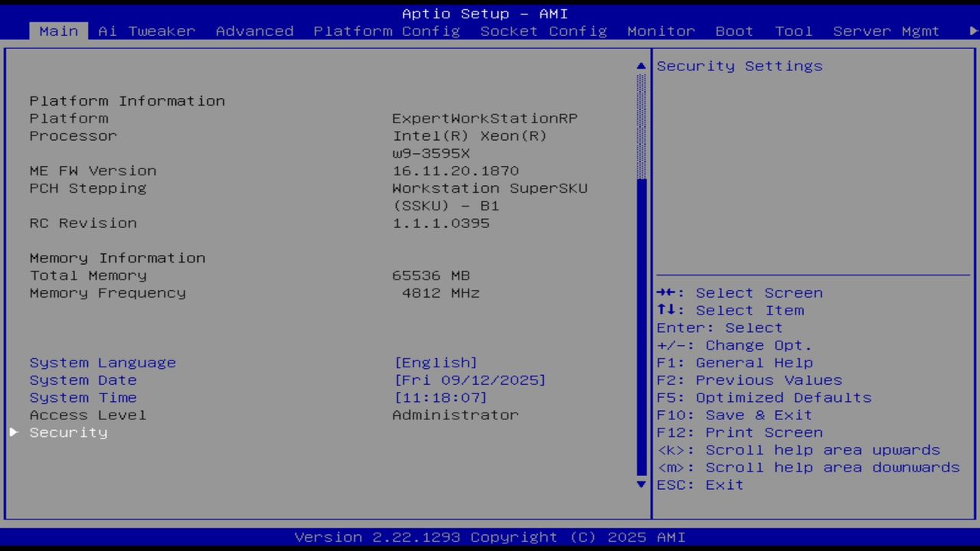Open the Boot menu
Screen dimensions: 980x551
733,31
